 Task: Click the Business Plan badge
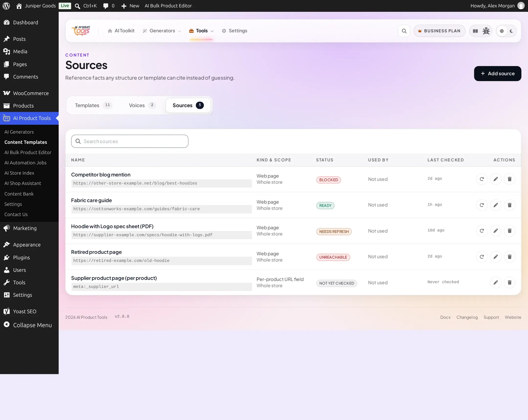click(439, 31)
